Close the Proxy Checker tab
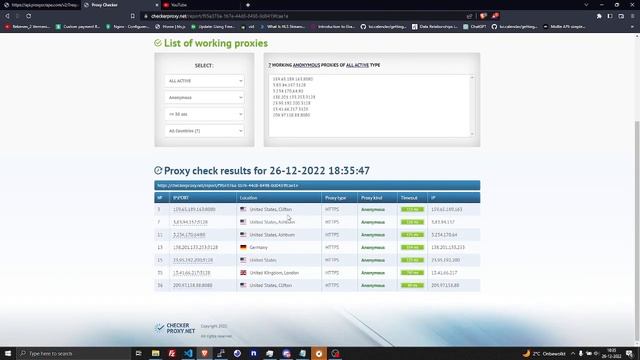The image size is (640, 360). click(157, 5)
